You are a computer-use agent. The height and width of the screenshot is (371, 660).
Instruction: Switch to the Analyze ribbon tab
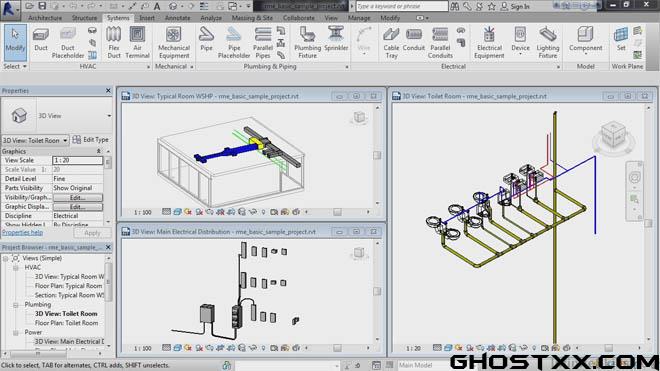coord(211,18)
